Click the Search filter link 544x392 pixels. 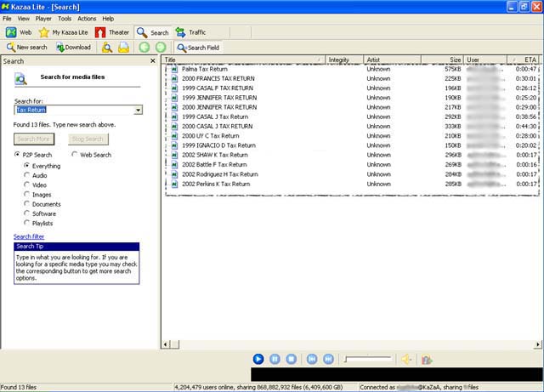pos(29,236)
